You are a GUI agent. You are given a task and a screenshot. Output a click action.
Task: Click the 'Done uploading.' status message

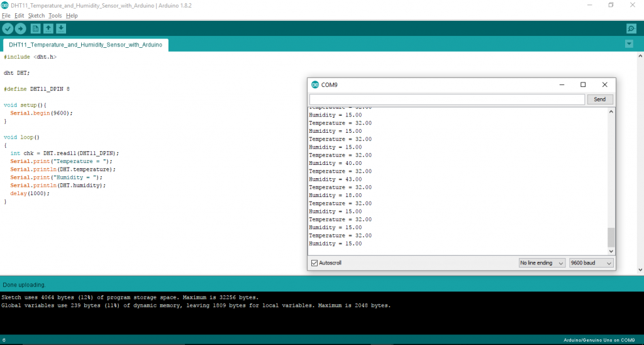(25, 285)
